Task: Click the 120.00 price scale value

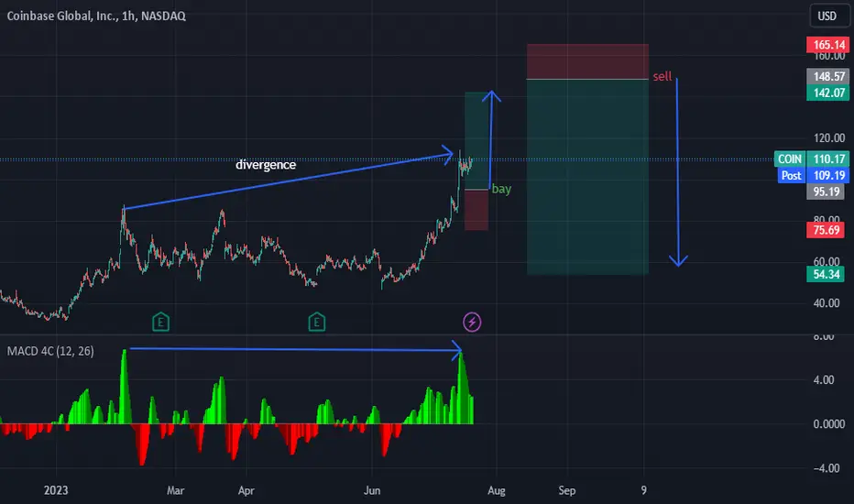Action: (829, 137)
